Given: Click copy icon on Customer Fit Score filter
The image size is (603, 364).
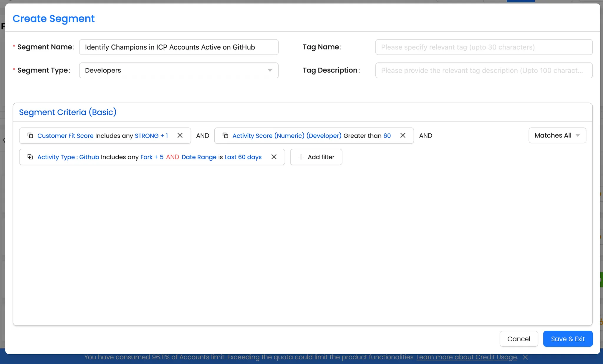Looking at the screenshot, I should [x=30, y=135].
